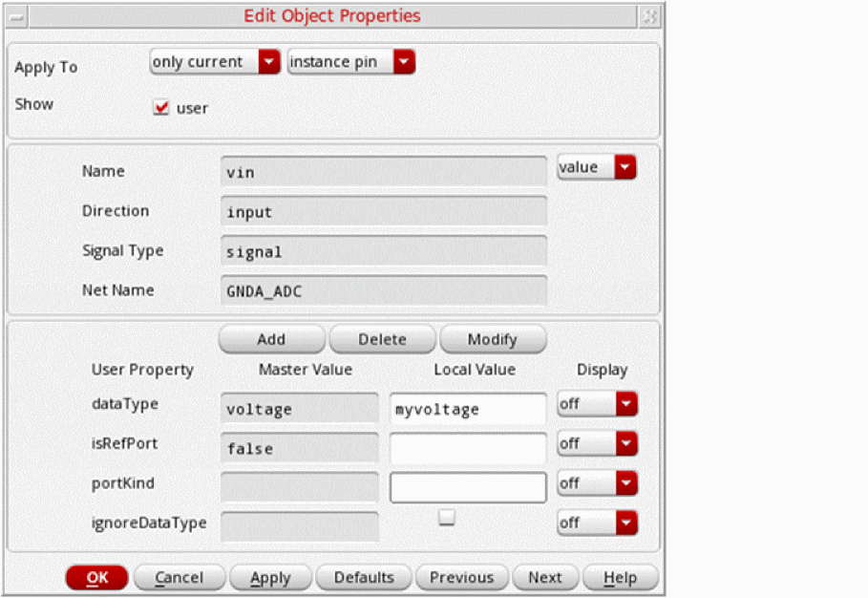
Task: Open the dataType Display dropdown
Action: point(598,404)
